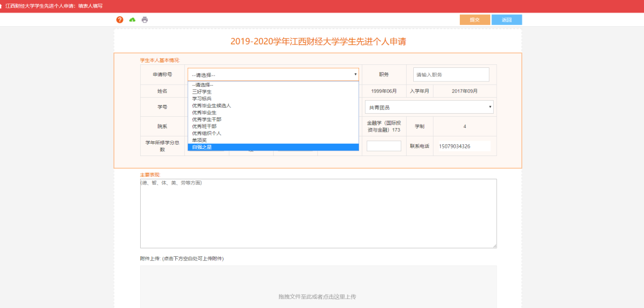This screenshot has width=644, height=308.
Task: Click the green cloud upload icon
Action: (132, 20)
